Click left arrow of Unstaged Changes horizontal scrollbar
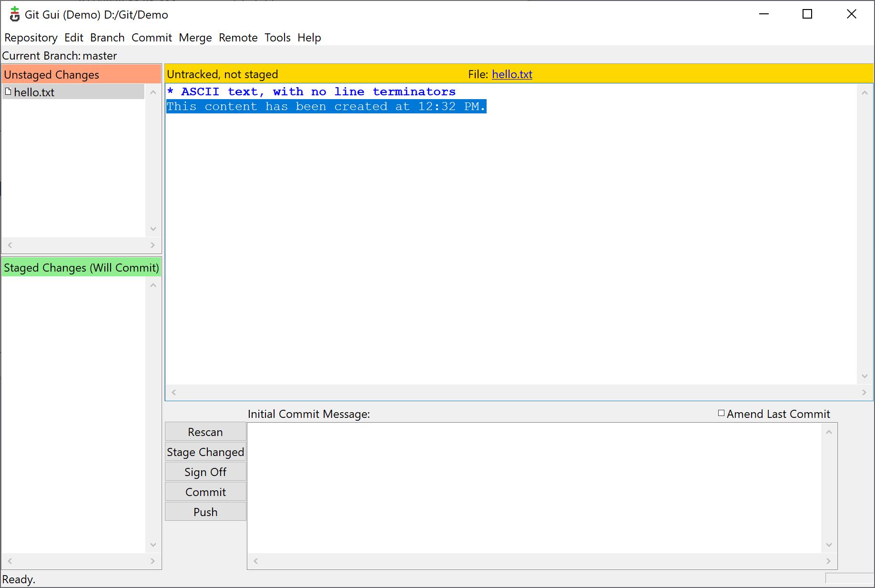 coord(10,245)
